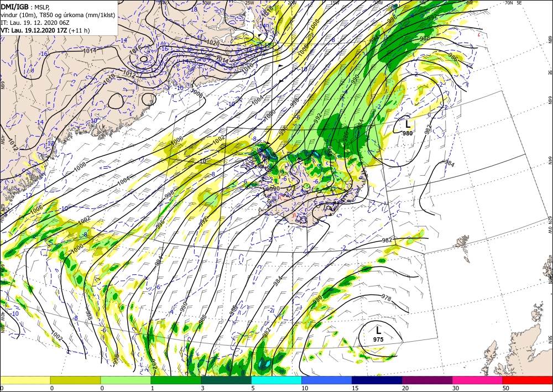Click the "0W" longitude label at top
Screen dimensions: 553x392
tap(469, 2)
